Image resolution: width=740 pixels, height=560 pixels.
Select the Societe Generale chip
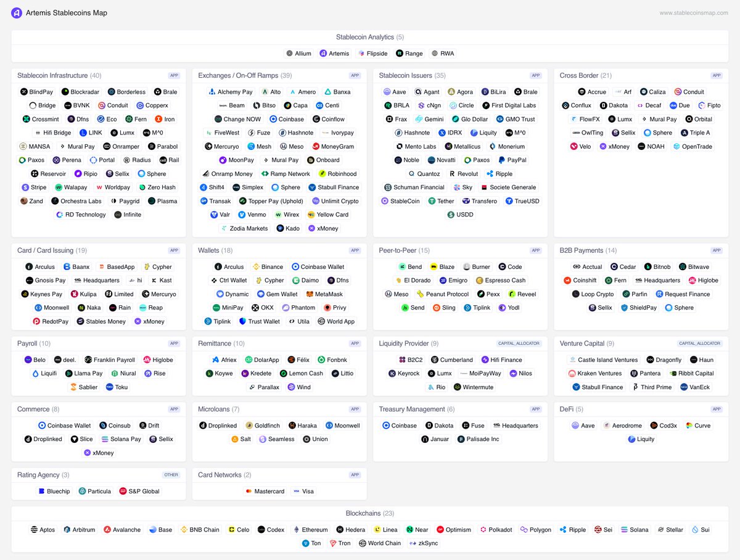[508, 187]
